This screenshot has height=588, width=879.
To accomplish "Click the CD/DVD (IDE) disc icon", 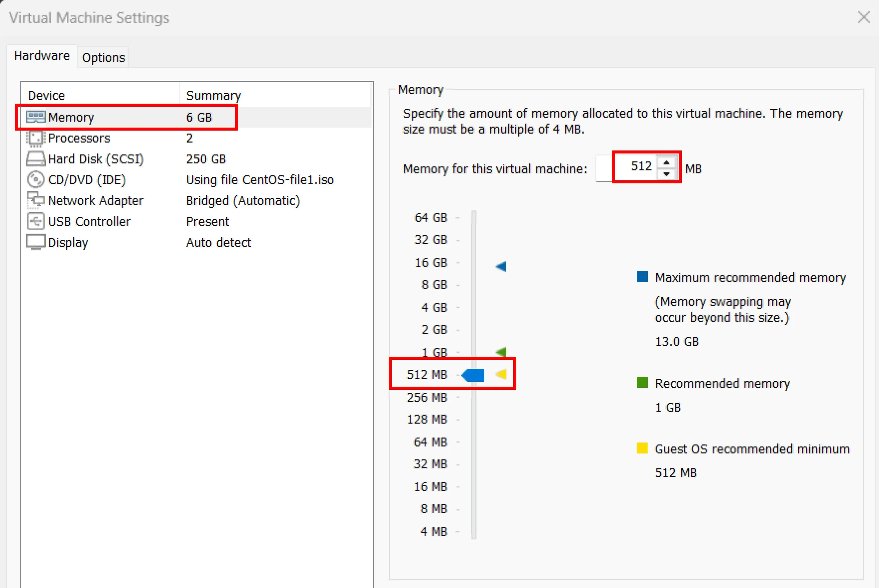I will point(36,180).
